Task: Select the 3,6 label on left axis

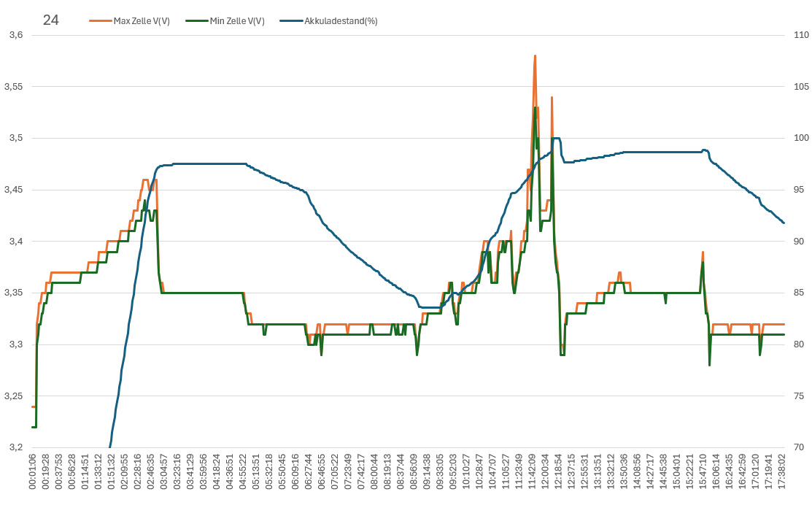Action: tap(15, 35)
